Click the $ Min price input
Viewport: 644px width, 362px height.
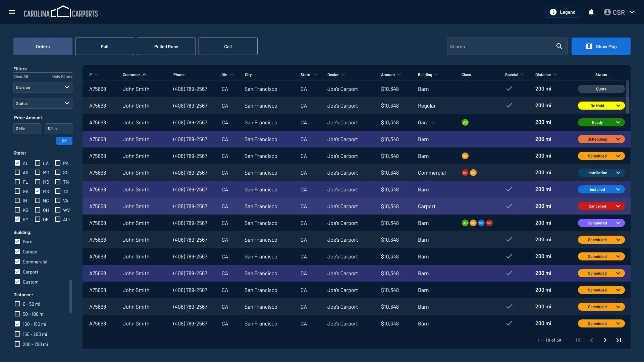click(x=27, y=129)
